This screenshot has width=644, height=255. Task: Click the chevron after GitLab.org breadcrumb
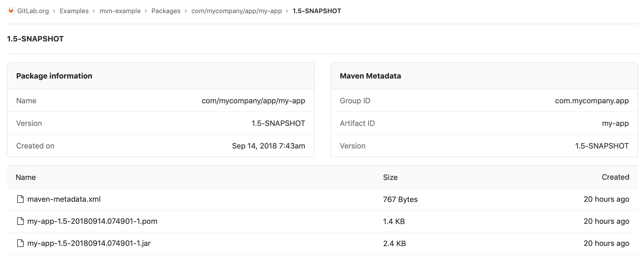point(54,11)
